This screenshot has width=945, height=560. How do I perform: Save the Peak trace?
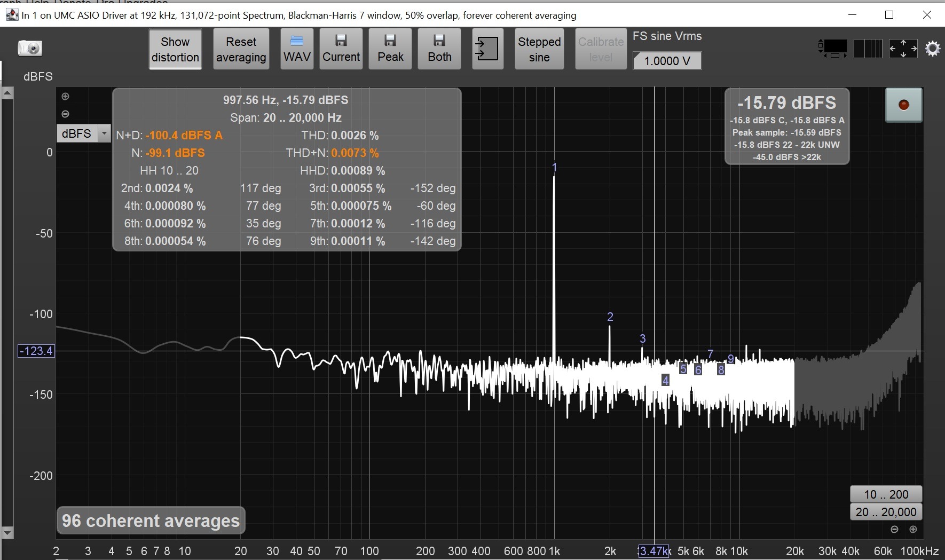[390, 49]
